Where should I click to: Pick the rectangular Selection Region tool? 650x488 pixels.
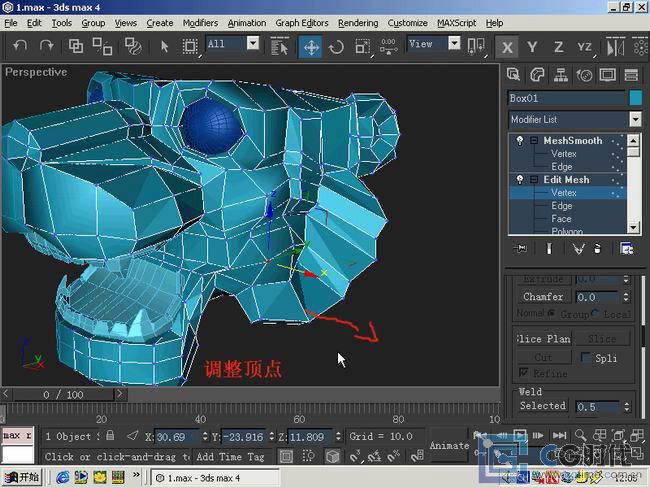tap(190, 46)
